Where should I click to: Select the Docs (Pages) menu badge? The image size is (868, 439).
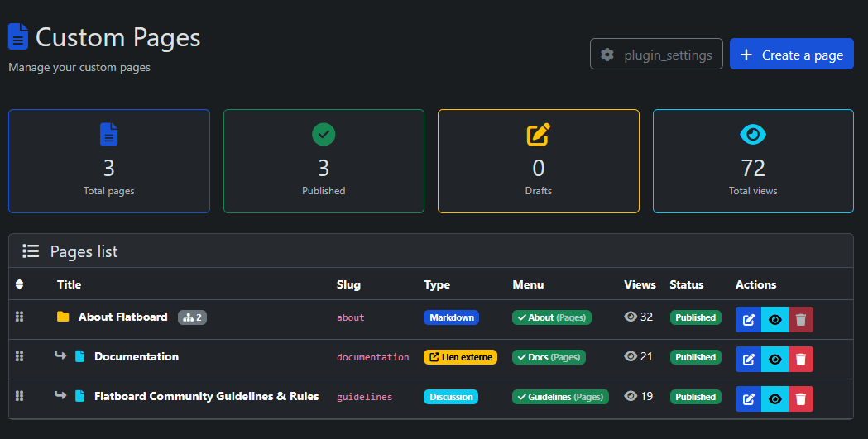549,357
